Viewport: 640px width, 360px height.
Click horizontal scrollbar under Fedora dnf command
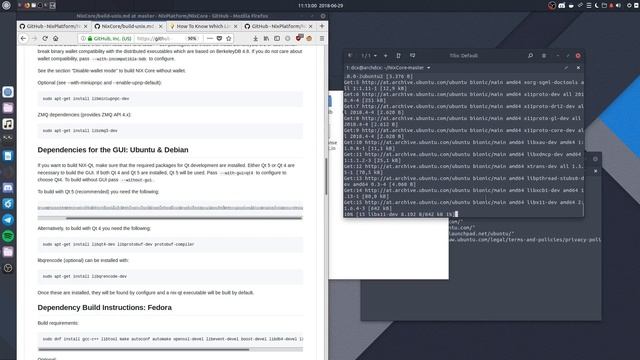pyautogui.click(x=144, y=349)
